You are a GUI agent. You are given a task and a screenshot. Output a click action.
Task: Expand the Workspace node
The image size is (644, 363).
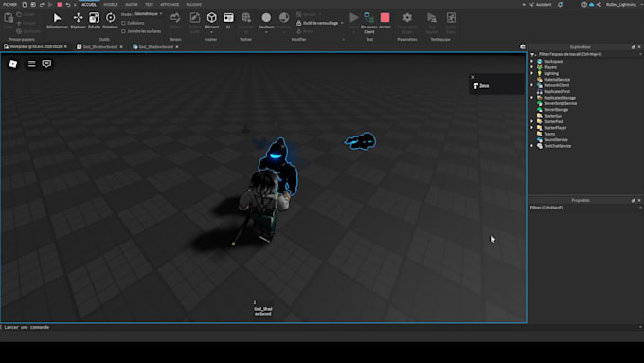(532, 62)
